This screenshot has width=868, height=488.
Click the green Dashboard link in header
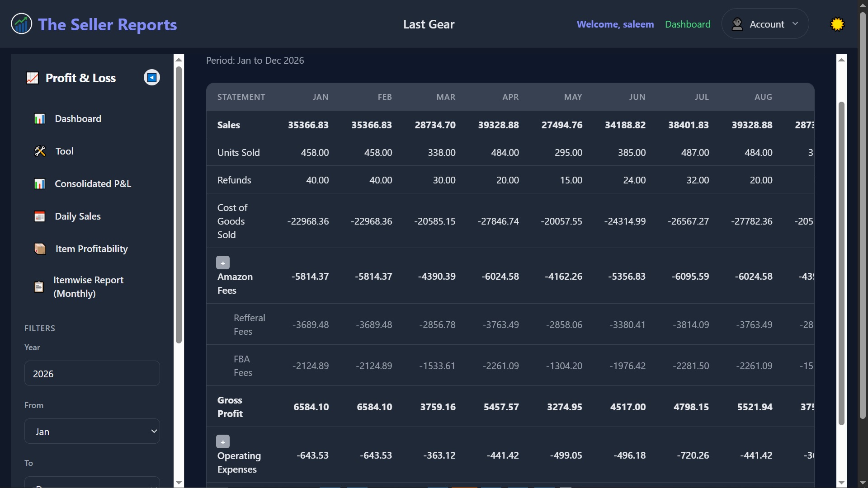688,24
